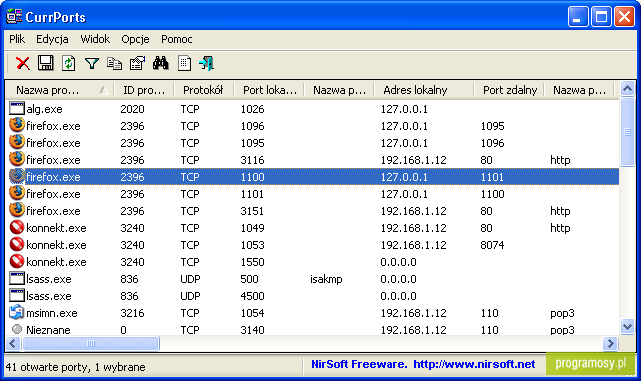This screenshot has height=381, width=641.
Task: Sort by ID procesu column header
Action: tap(144, 90)
